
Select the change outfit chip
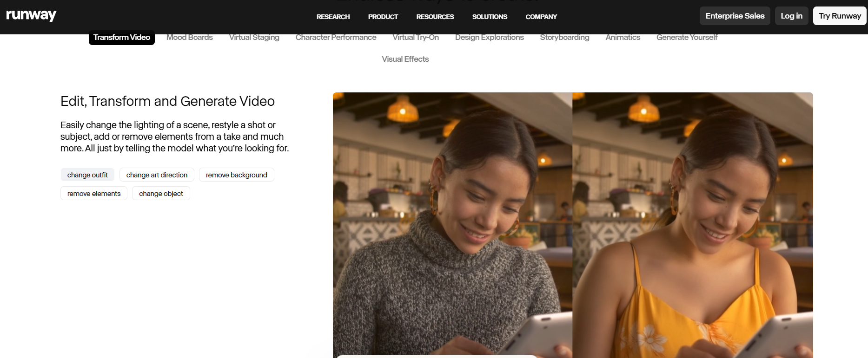87,175
